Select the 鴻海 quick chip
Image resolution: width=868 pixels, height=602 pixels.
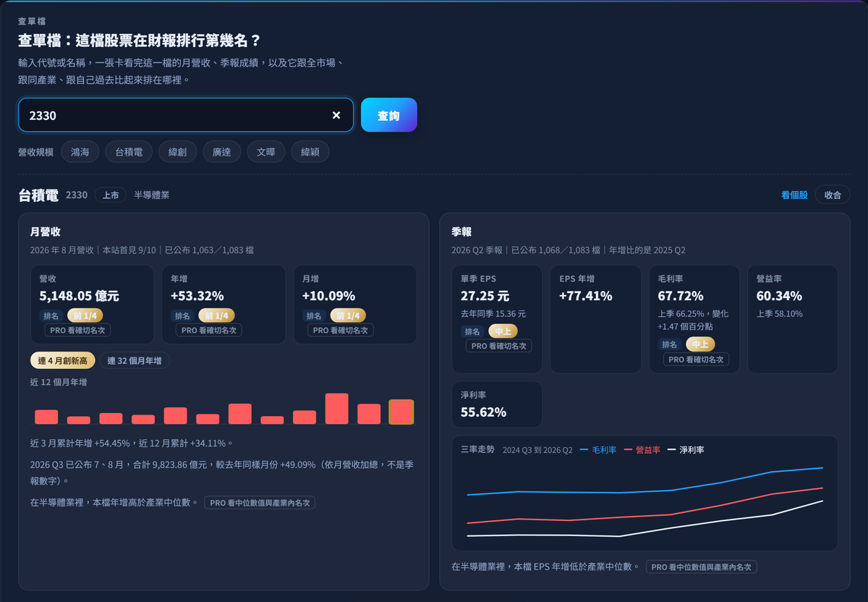pos(80,152)
